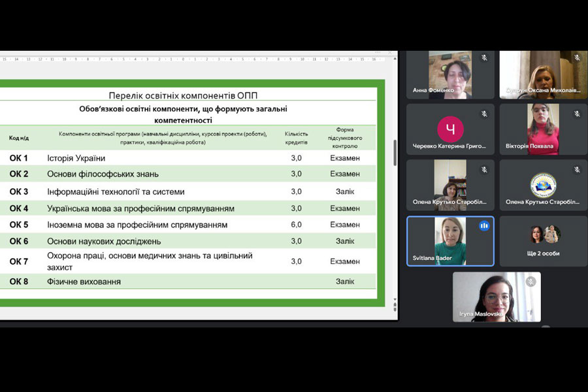Click the '6,0' credits value
588x392 pixels.
click(296, 225)
